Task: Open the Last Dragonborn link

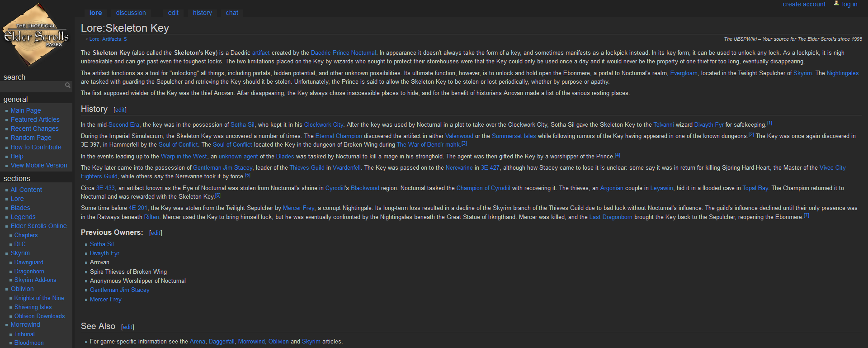Action: (x=611, y=217)
